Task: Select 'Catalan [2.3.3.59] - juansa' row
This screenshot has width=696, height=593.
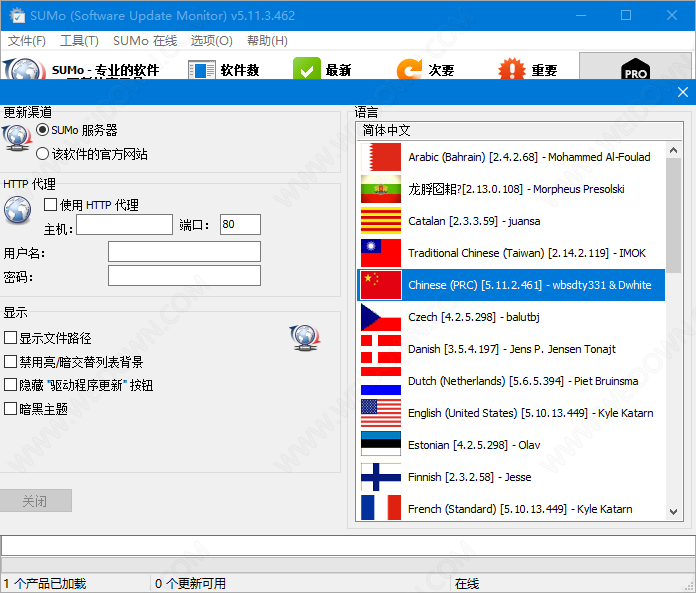Action: click(x=511, y=221)
